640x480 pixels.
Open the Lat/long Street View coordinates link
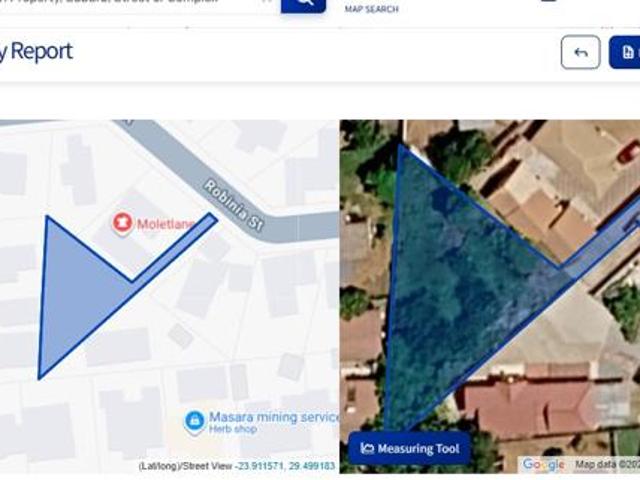point(286,466)
